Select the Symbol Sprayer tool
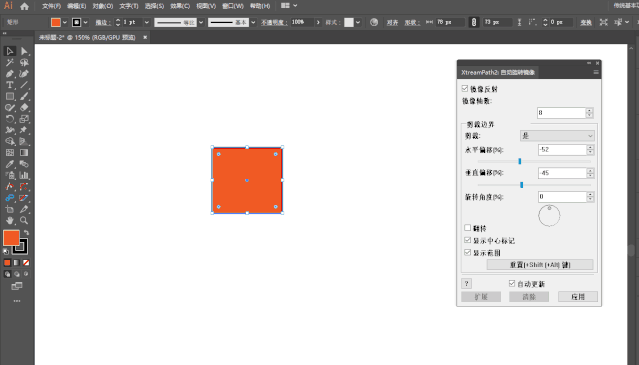Viewport: 639px width, 365px height. [10, 176]
